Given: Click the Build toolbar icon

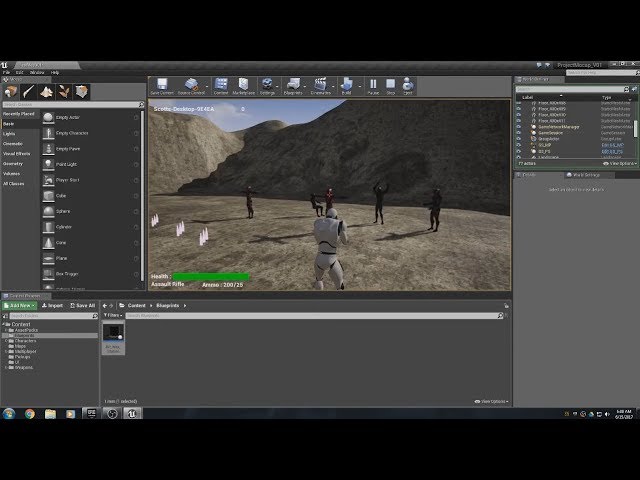Looking at the screenshot, I should 346,86.
